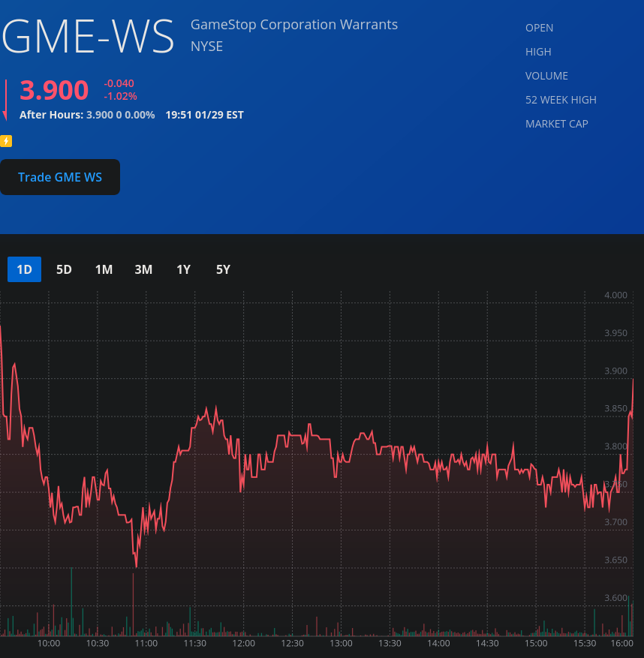Click the price line's lowest dip before 11:00
This screenshot has height=658, width=644.
[x=137, y=566]
